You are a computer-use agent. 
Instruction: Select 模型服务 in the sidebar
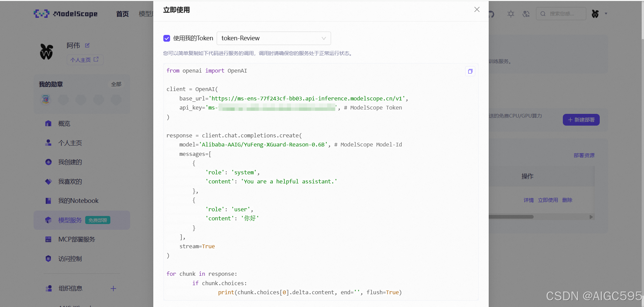(x=82, y=220)
